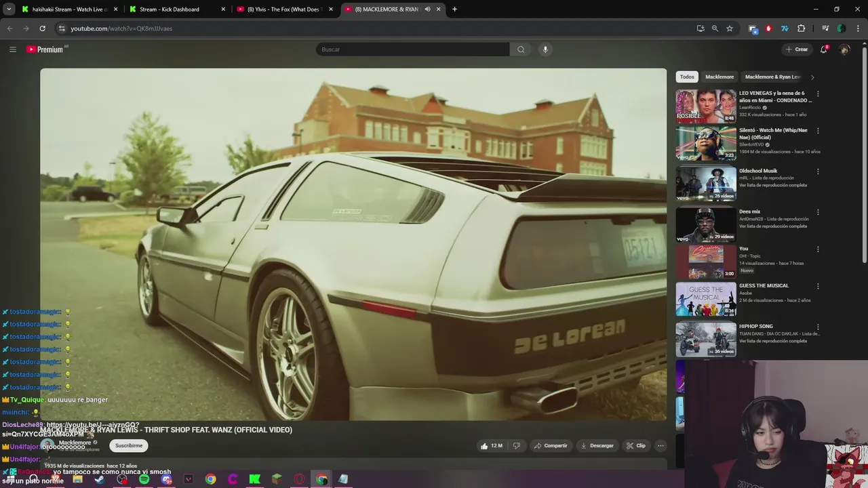The width and height of the screenshot is (868, 488).
Task: Click the youtube.com address bar URL
Action: point(121,28)
